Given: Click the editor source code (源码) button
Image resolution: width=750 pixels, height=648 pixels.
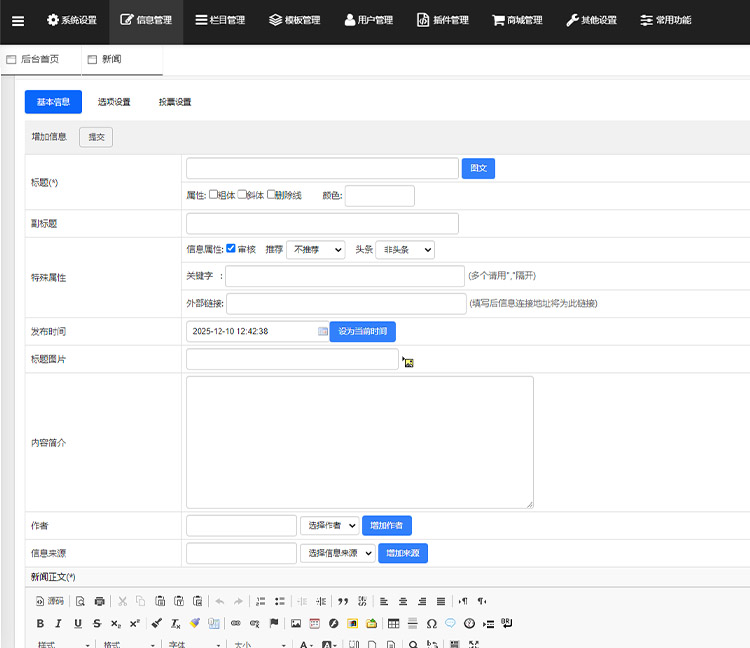Looking at the screenshot, I should [x=49, y=601].
